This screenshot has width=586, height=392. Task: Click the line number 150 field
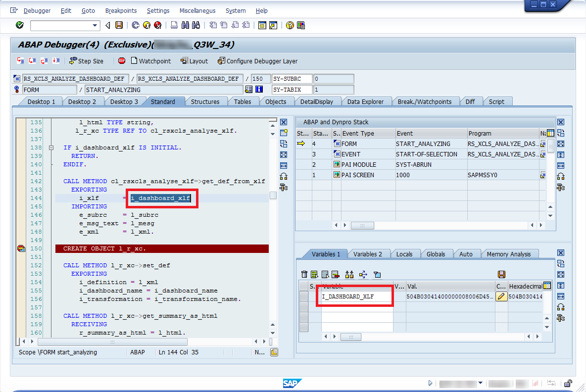pyautogui.click(x=261, y=79)
